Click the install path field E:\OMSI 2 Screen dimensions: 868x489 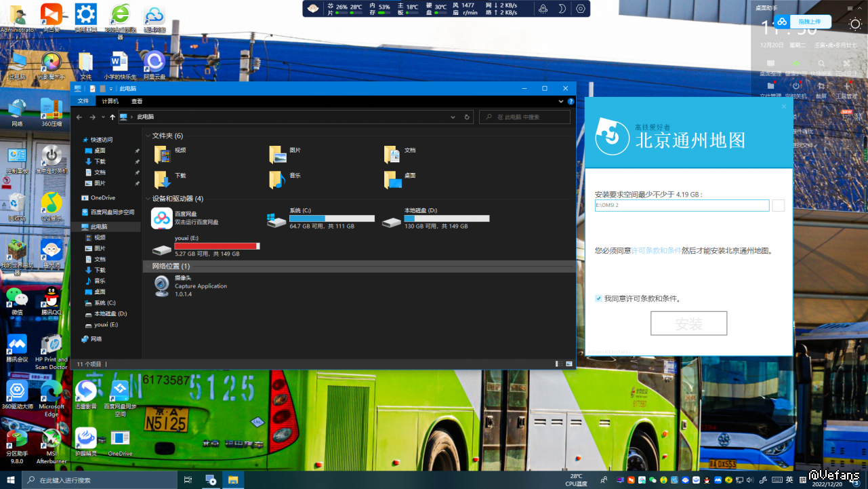coord(682,206)
